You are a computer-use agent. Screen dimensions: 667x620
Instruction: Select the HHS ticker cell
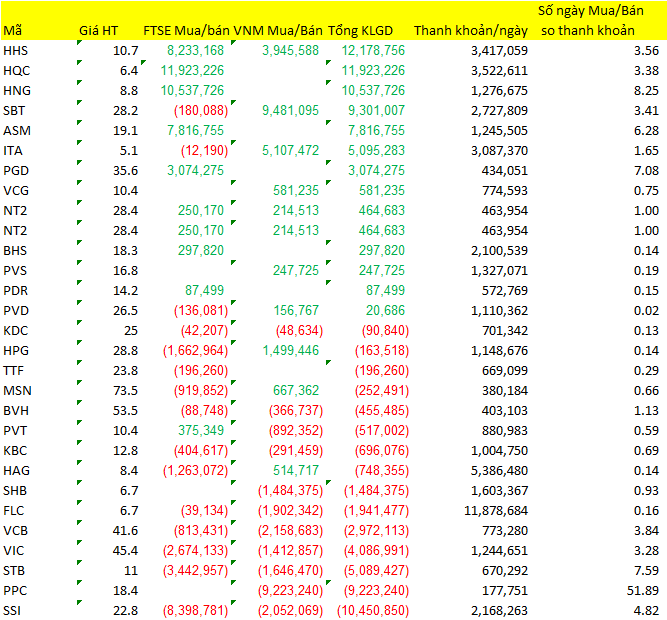16,50
